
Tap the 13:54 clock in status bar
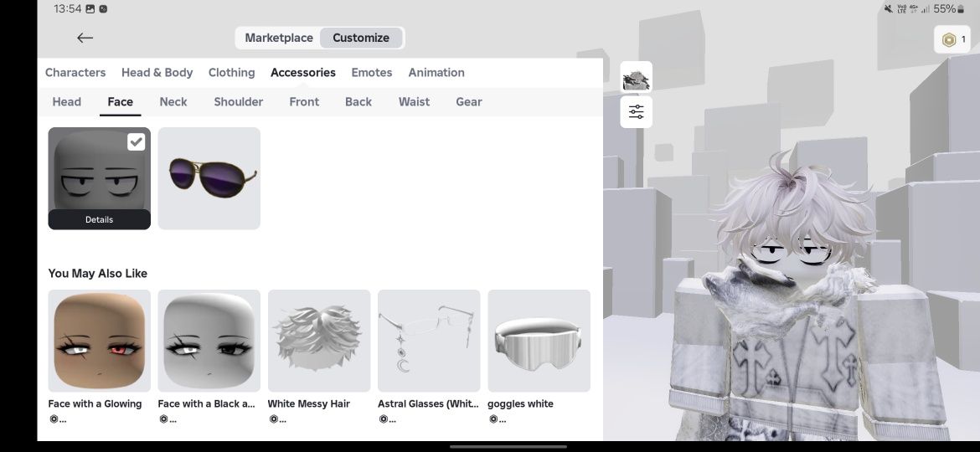(x=68, y=8)
